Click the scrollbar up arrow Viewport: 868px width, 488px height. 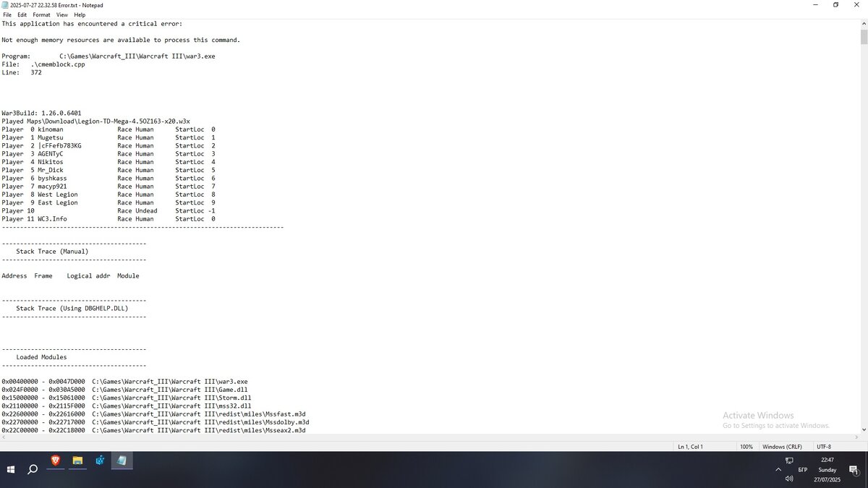pyautogui.click(x=864, y=23)
